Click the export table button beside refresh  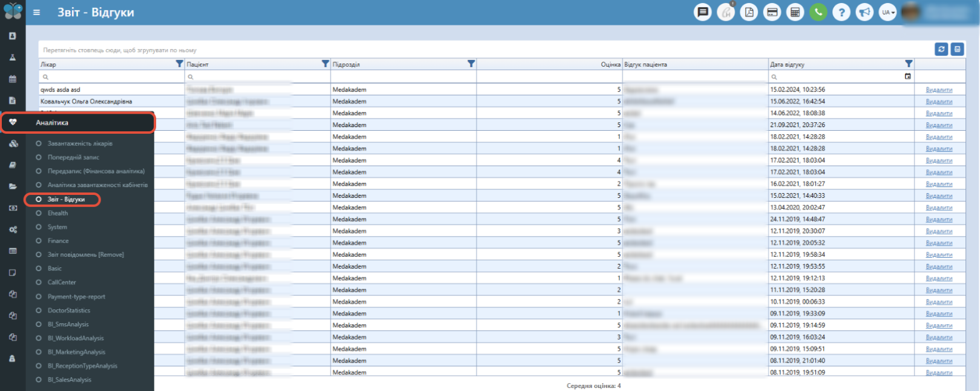pyautogui.click(x=957, y=49)
